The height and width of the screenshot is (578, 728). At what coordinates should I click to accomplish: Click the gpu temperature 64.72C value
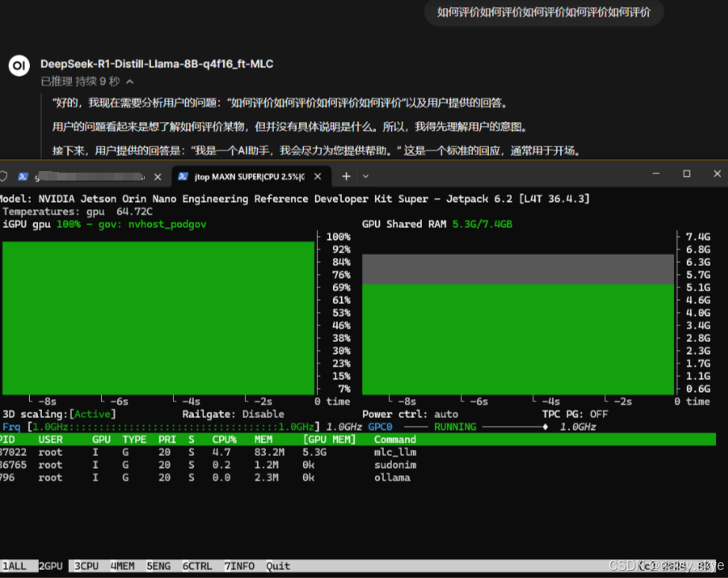(135, 211)
